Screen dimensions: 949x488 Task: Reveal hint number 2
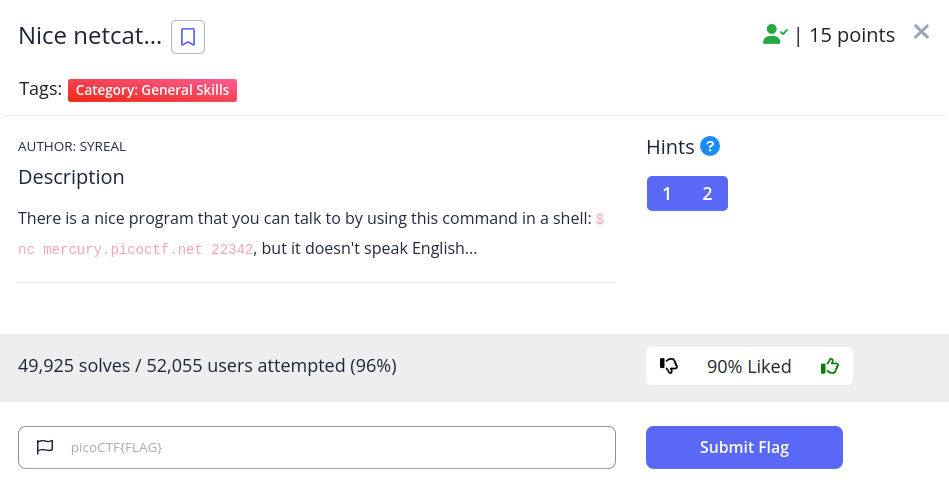click(707, 194)
